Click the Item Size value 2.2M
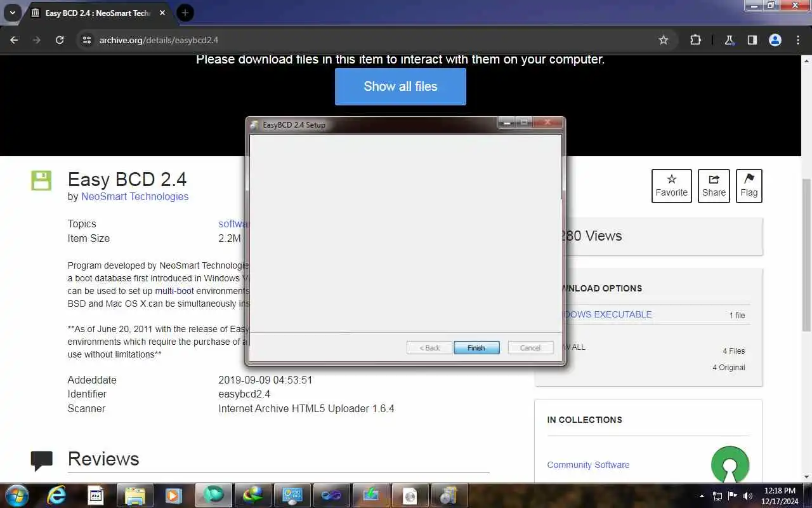 point(230,238)
